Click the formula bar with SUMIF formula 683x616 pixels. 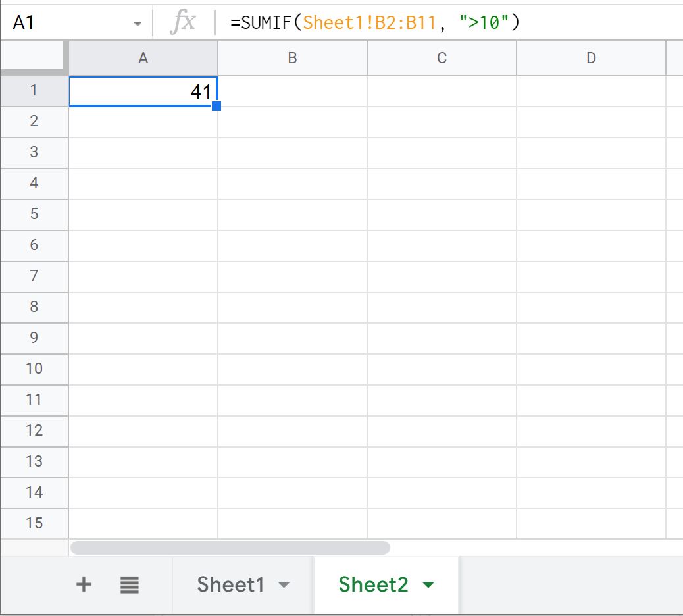(449, 22)
